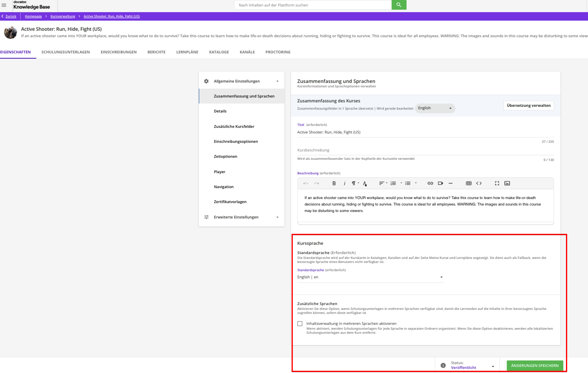Click Änderungen speichern button

pyautogui.click(x=535, y=366)
